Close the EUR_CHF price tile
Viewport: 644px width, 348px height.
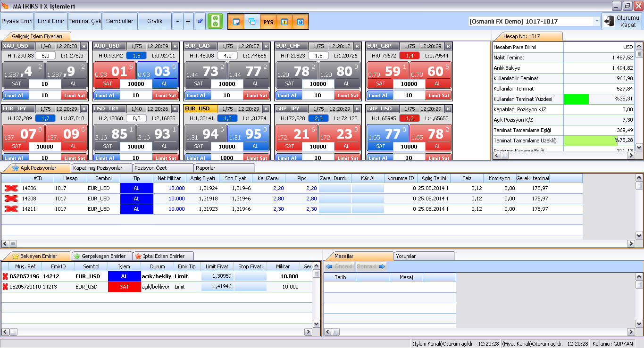357,46
